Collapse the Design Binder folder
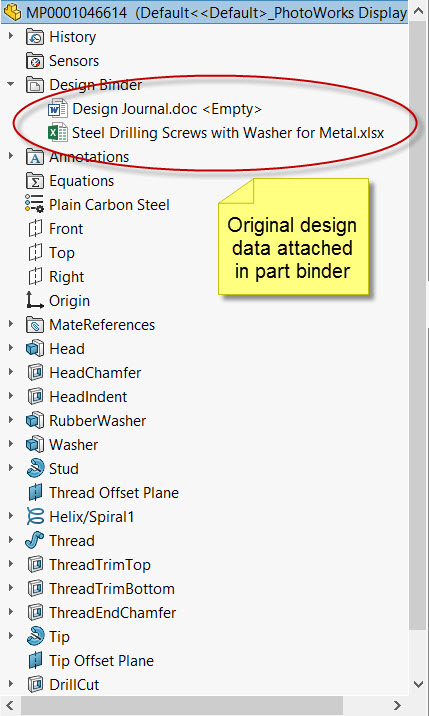 (11, 84)
